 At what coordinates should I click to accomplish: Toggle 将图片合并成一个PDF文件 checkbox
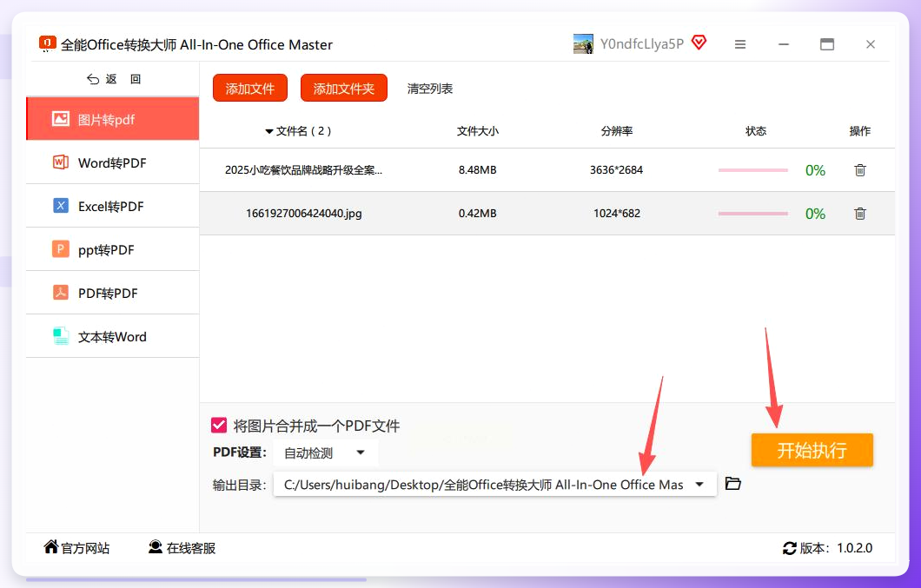(219, 425)
